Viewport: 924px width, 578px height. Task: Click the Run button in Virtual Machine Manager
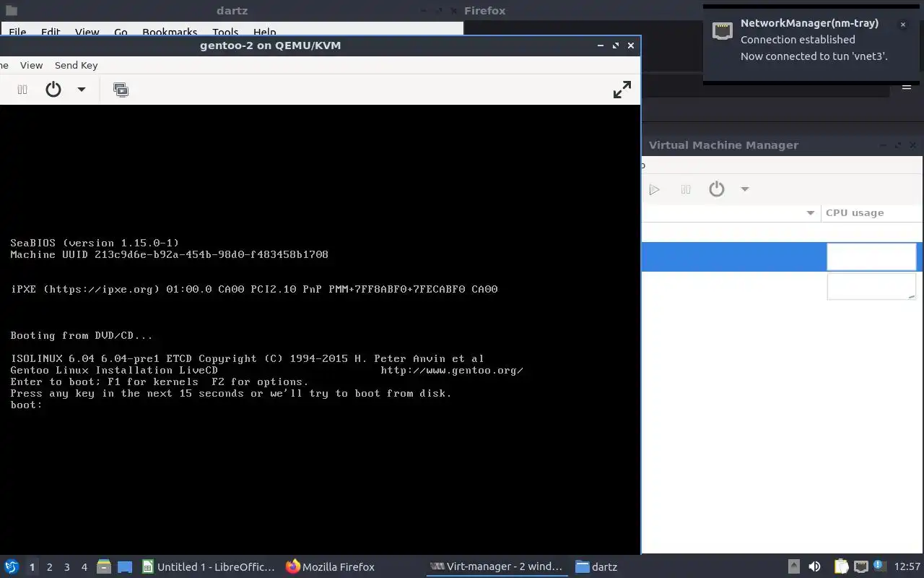[x=654, y=189]
